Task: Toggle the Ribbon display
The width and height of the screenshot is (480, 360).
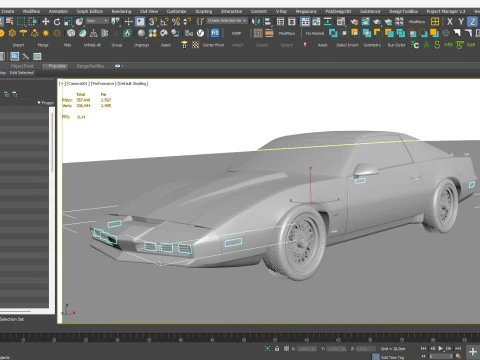Action: tap(305, 22)
